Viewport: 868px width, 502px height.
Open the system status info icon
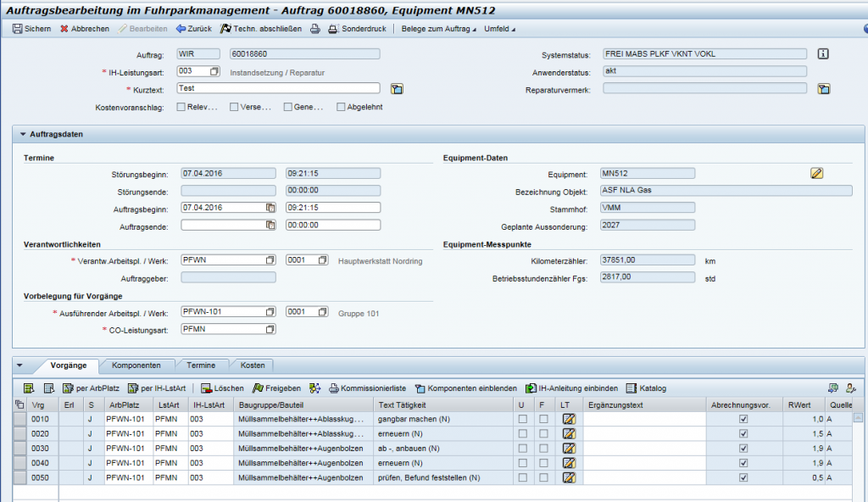coord(822,54)
